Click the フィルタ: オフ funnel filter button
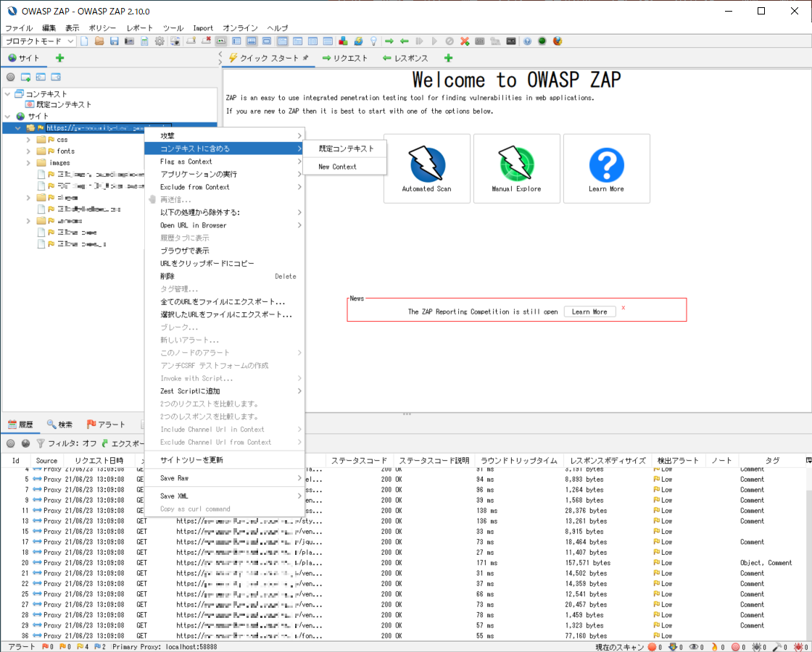Image resolution: width=812 pixels, height=652 pixels. (x=66, y=443)
